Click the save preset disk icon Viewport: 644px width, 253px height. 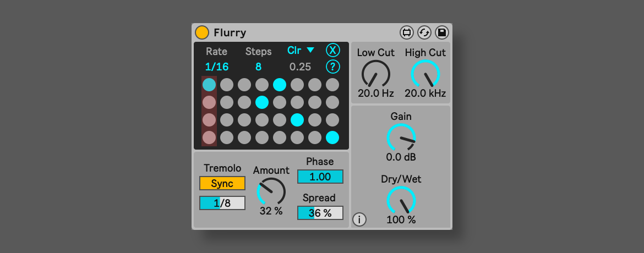click(x=442, y=32)
